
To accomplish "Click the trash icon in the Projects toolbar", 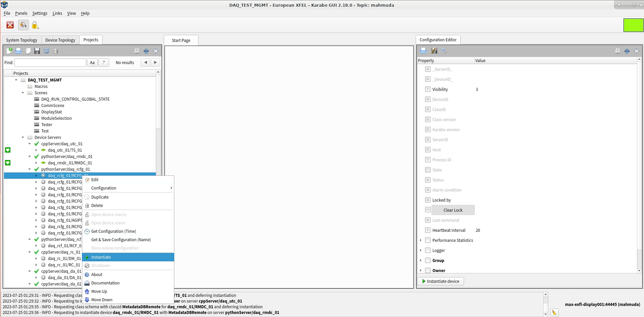I will 56,51.
